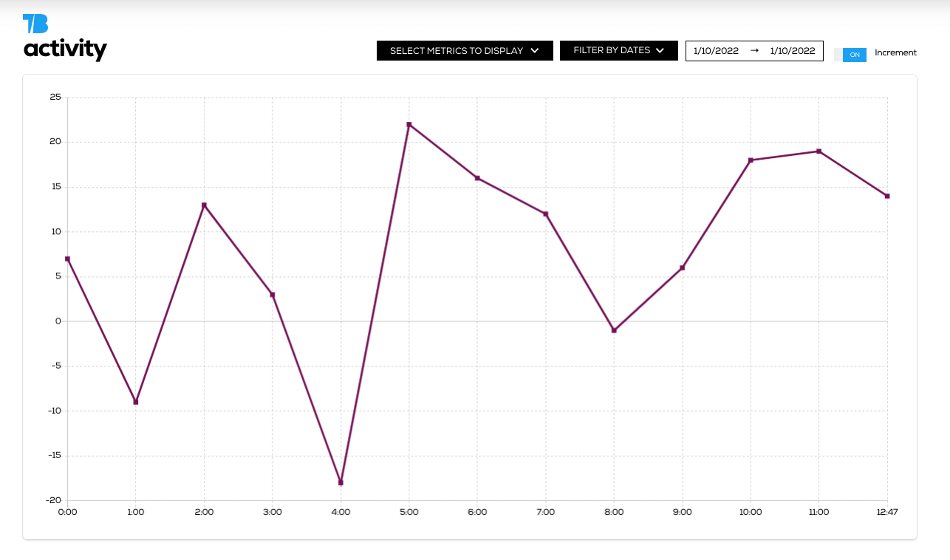
Task: Select the peak data point at 5:00
Action: [x=409, y=124]
